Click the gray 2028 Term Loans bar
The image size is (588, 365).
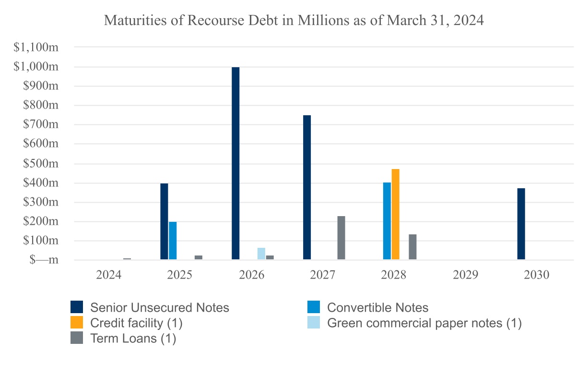412,247
